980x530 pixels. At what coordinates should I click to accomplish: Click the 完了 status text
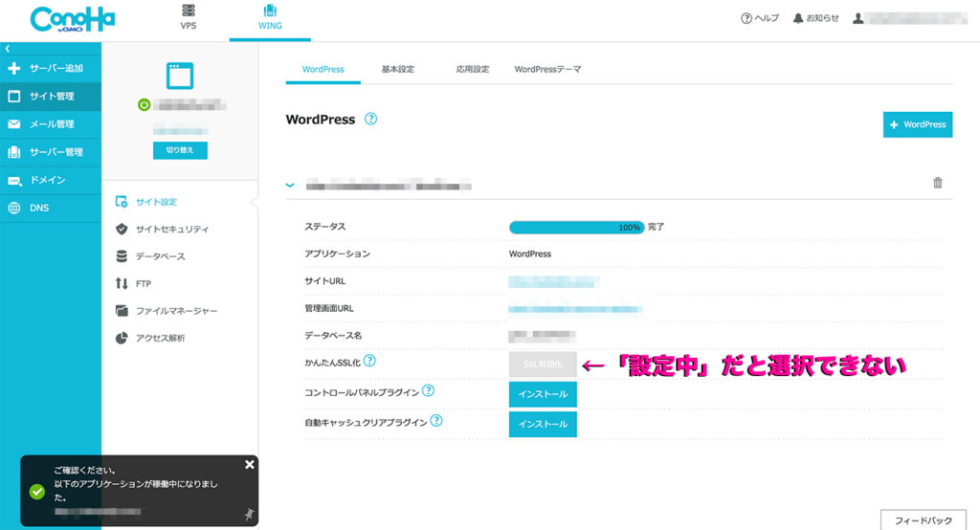coord(656,227)
